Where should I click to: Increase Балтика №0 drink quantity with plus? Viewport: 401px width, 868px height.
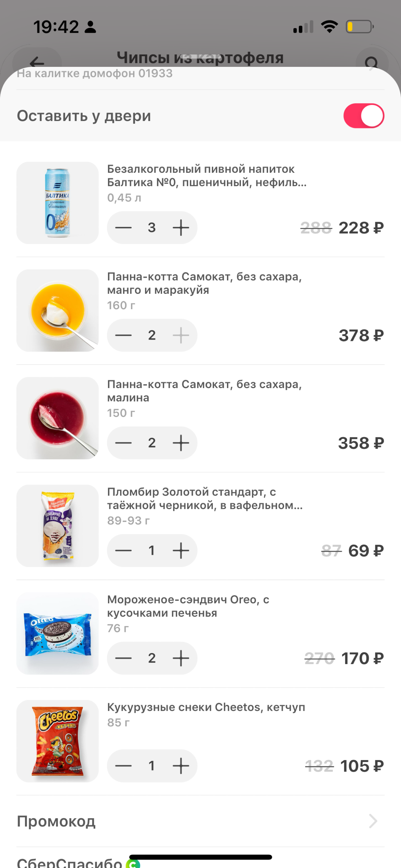tap(181, 228)
